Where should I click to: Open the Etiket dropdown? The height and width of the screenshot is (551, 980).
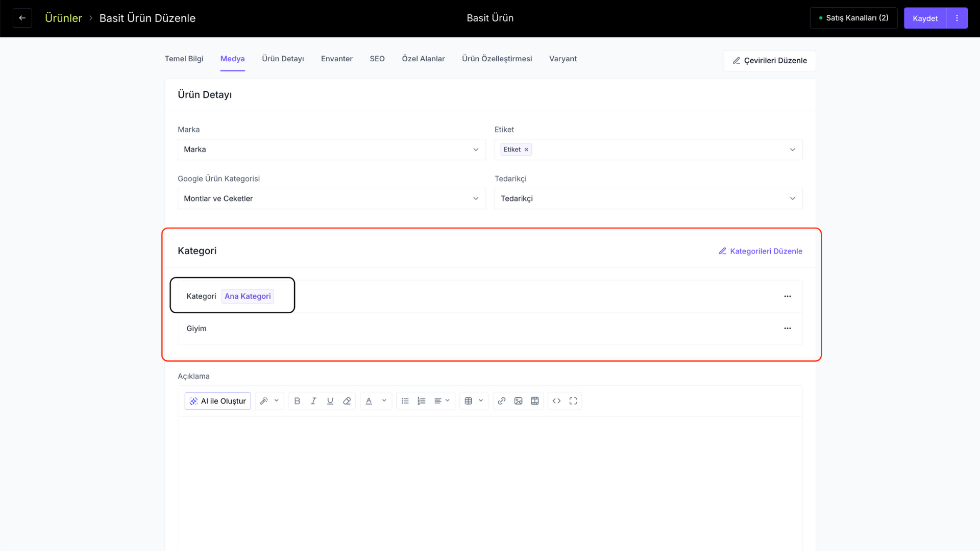648,149
